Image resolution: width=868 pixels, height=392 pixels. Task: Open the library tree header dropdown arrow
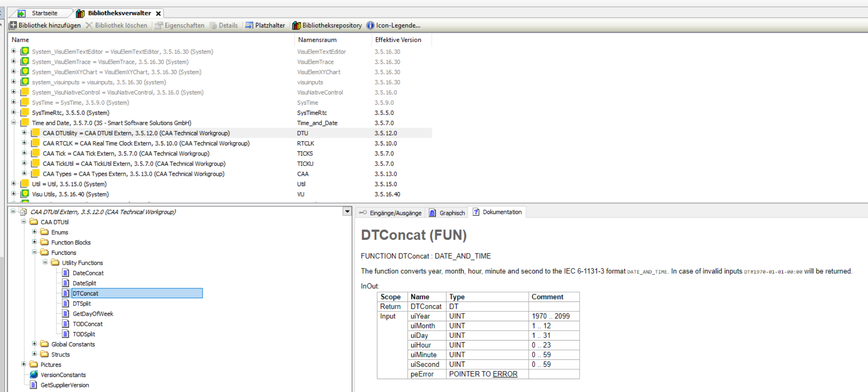(347, 211)
